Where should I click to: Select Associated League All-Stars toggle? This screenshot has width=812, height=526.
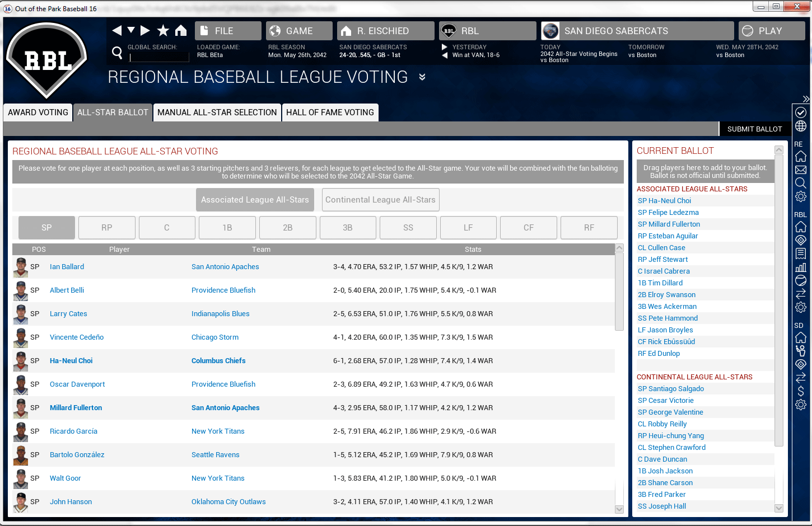255,200
